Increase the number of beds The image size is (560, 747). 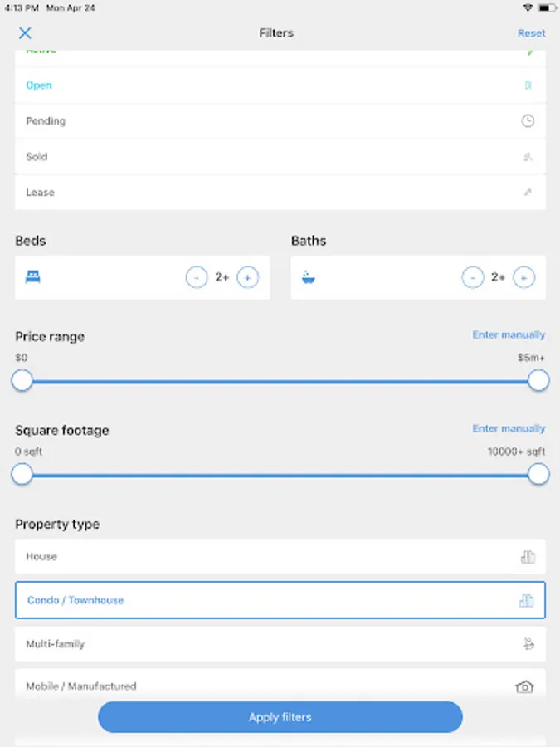click(x=247, y=278)
